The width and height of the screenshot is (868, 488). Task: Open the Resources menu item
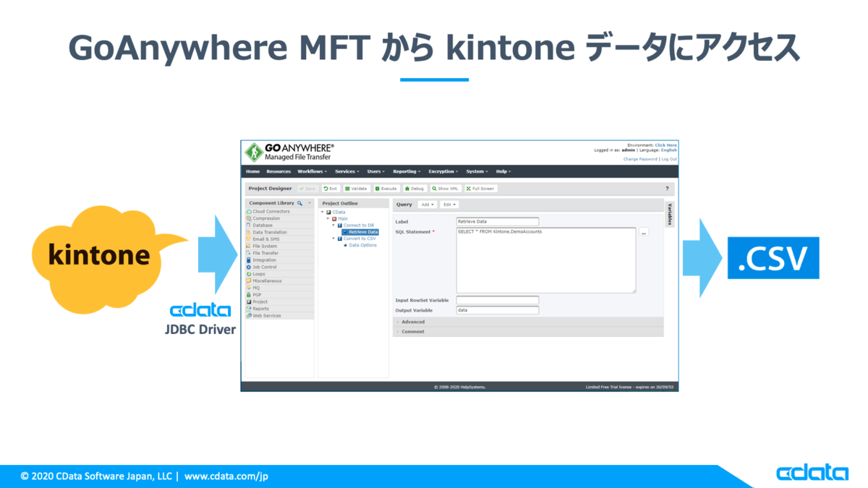(x=278, y=171)
